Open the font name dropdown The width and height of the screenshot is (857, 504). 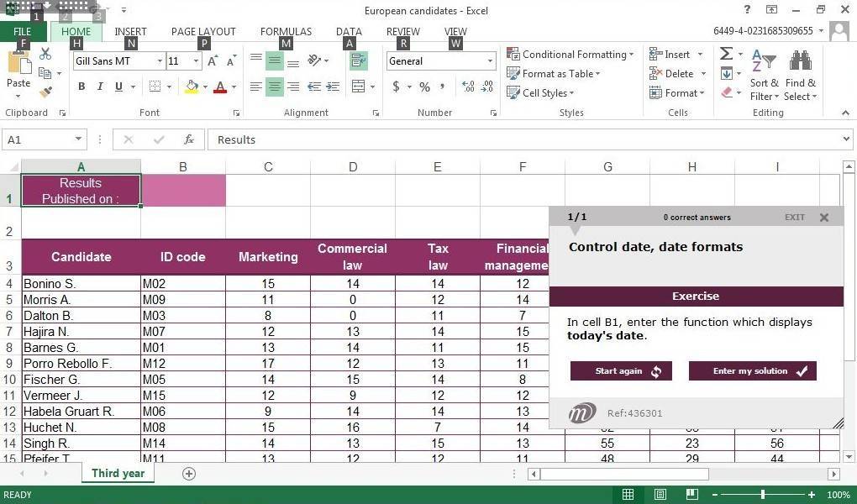tap(160, 61)
